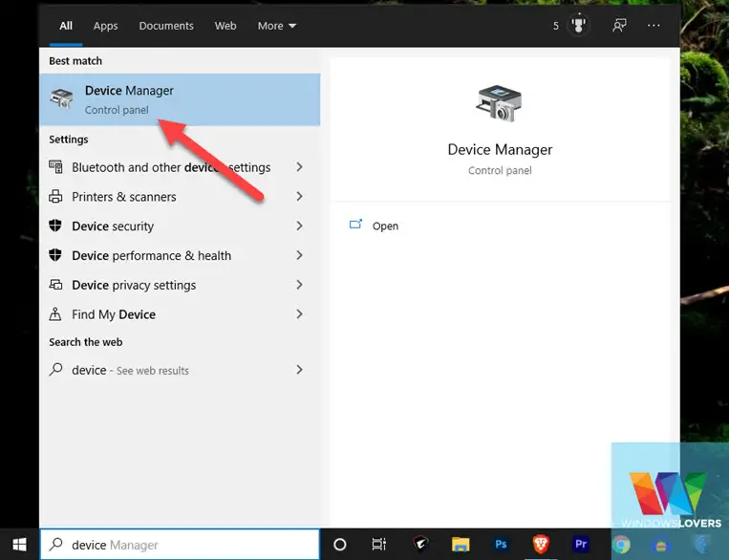Click the large Device Manager preview icon
Screen dimensions: 729x560
pyautogui.click(x=500, y=104)
